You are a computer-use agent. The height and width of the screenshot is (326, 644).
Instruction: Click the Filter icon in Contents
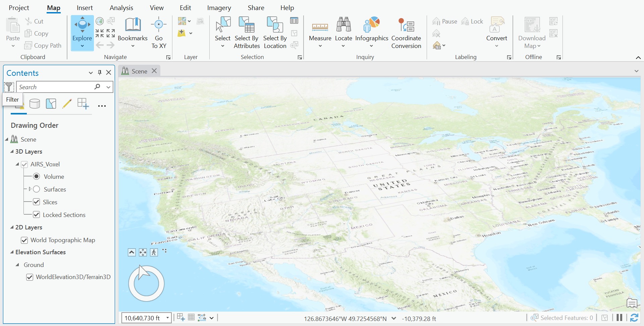(9, 87)
